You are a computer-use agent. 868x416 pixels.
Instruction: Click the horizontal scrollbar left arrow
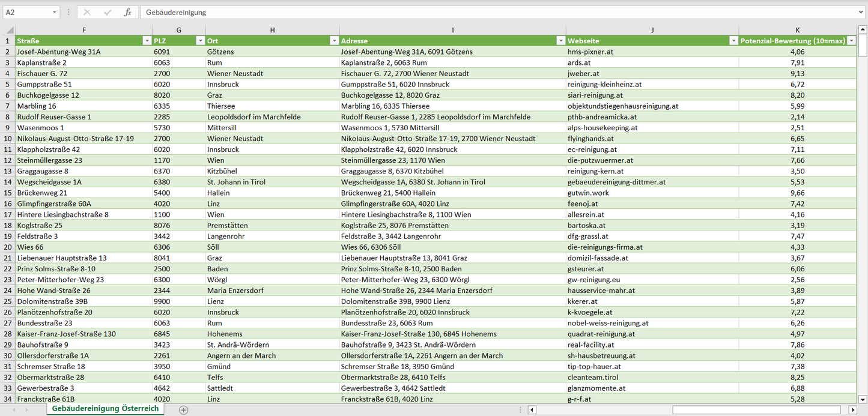point(532,410)
